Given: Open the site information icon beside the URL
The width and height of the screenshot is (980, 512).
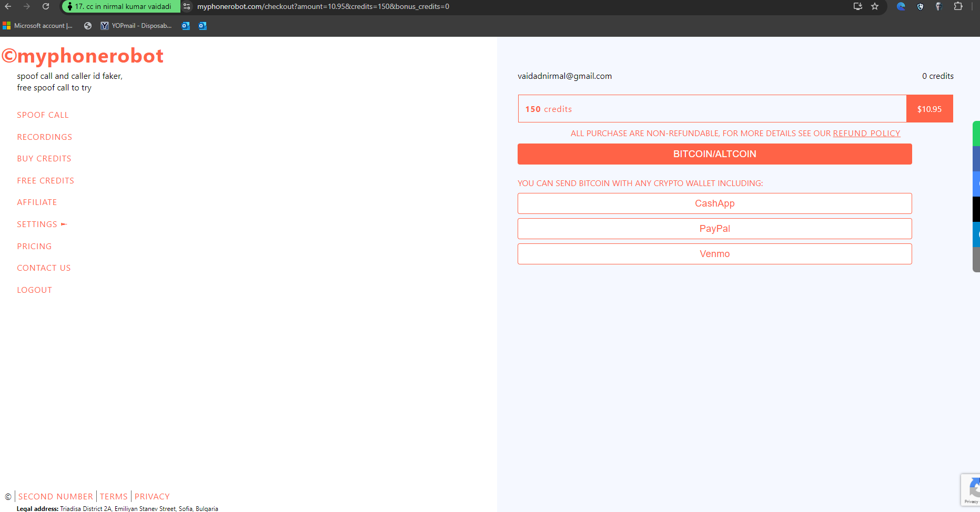Looking at the screenshot, I should point(187,6).
